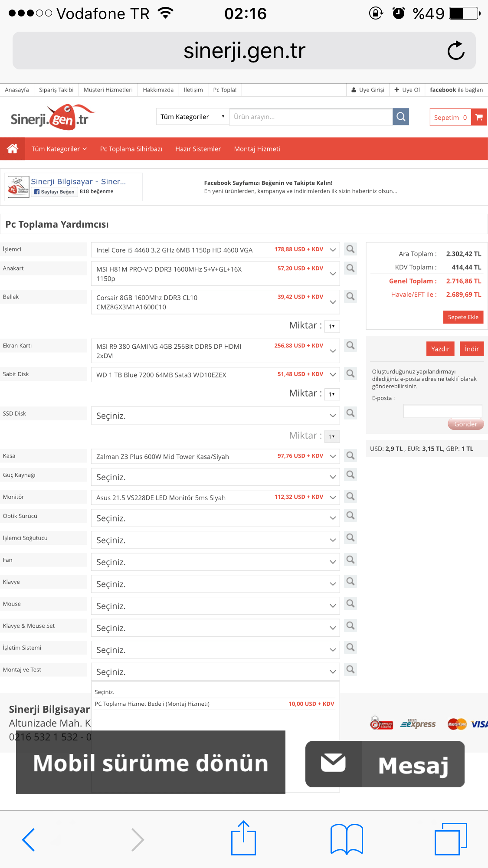Expand the Ekran Kartı MSI R9 380 dropdown
The height and width of the screenshot is (868, 488).
(215, 351)
